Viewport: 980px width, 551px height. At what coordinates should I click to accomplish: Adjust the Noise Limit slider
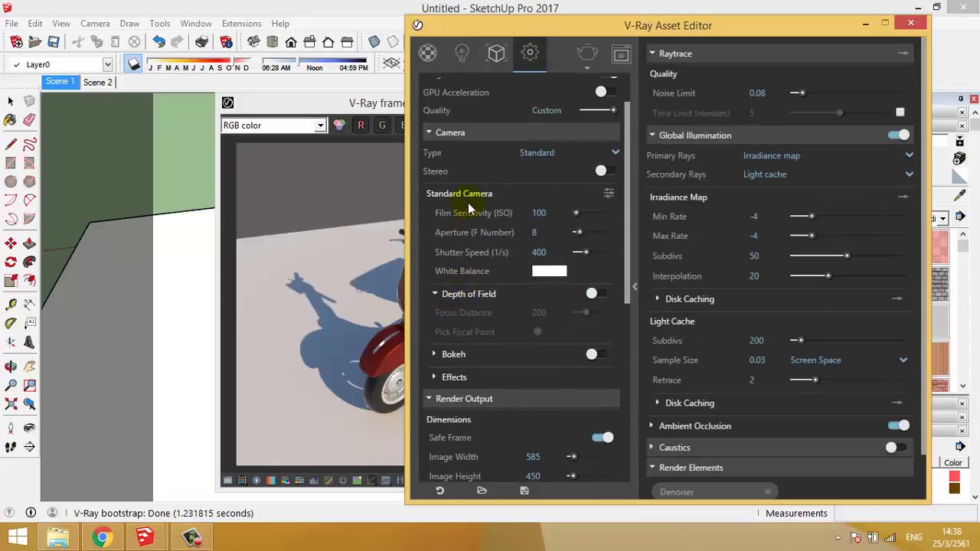846,93
